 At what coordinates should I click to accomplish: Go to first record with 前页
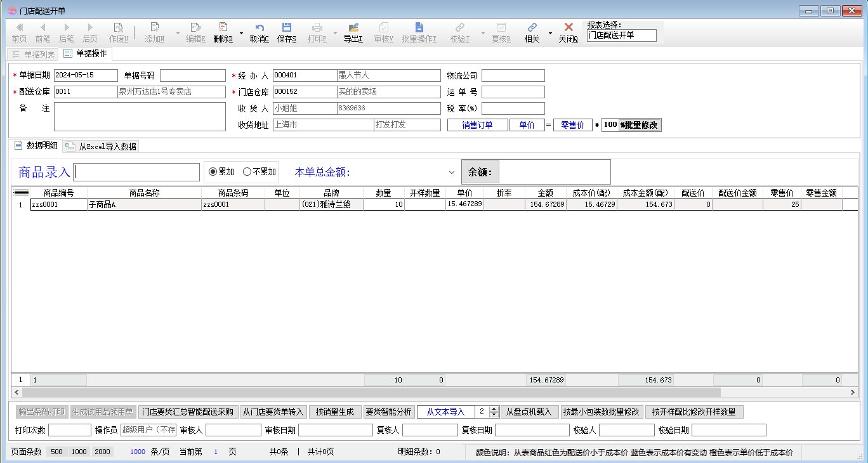click(19, 32)
